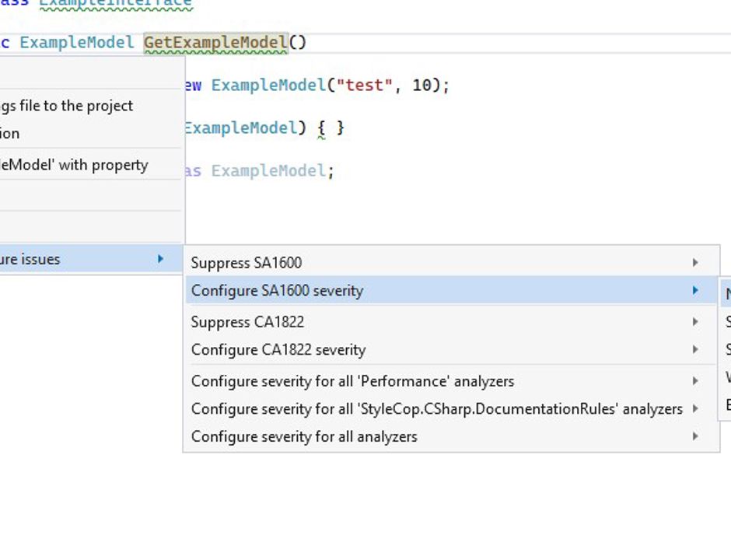Click the ExampleInterface class name
This screenshot has height=560, width=731.
tap(116, 3)
